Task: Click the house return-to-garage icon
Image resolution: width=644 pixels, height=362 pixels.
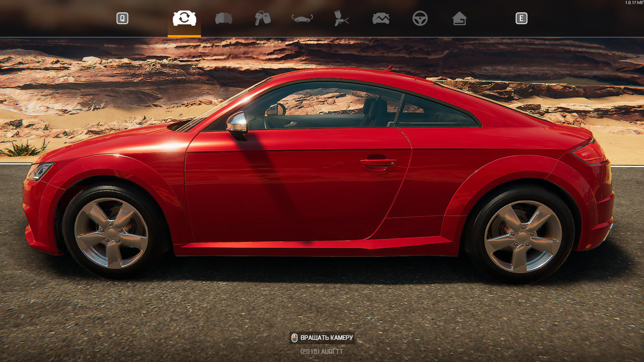Action: (x=459, y=18)
